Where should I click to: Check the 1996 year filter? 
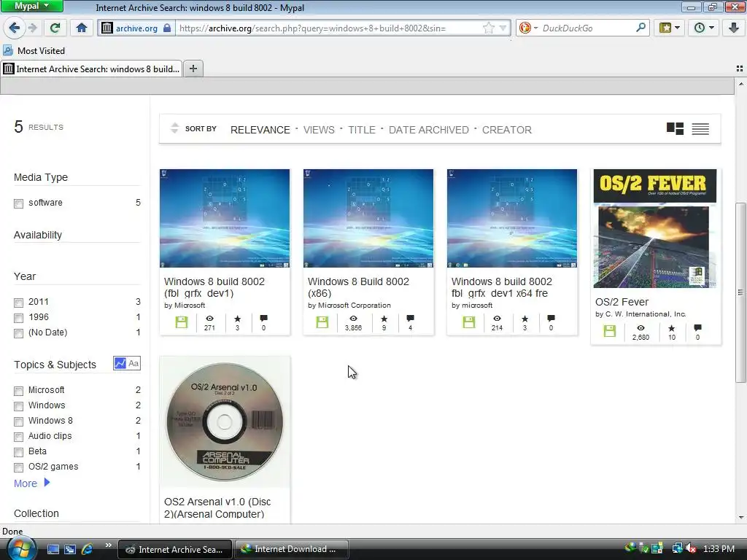18,318
